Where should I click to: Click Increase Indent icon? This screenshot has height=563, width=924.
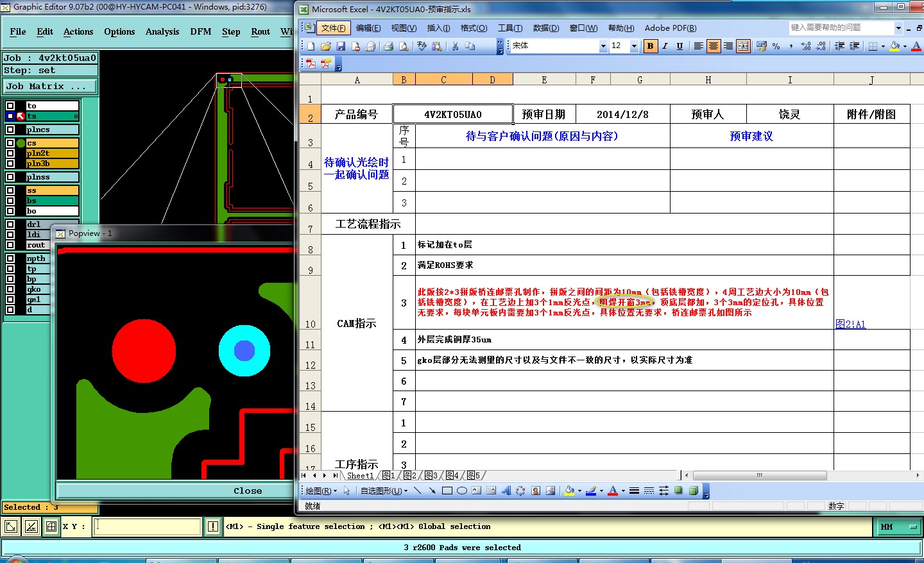854,46
